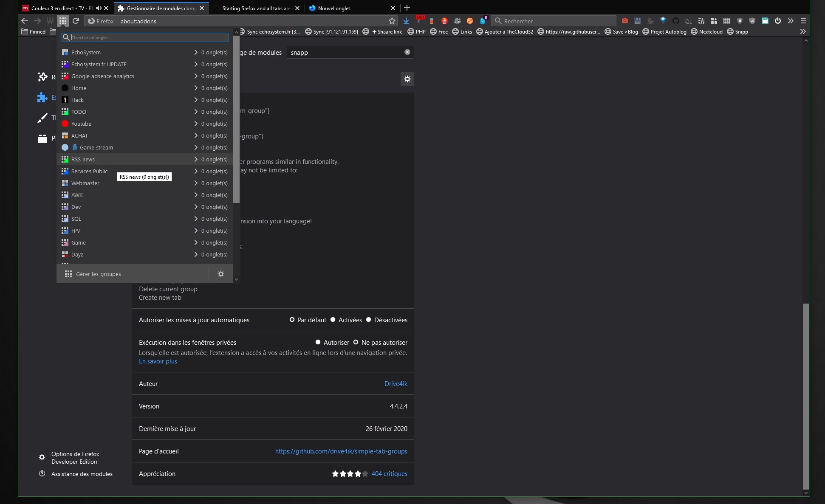Click the Rechercher search bar
The height and width of the screenshot is (504, 825).
554,21
